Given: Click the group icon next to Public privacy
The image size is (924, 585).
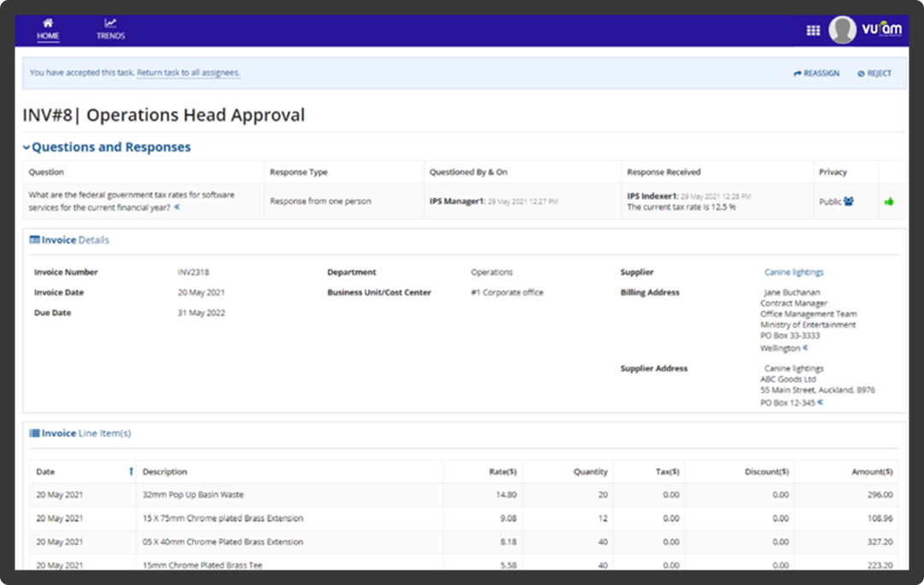Looking at the screenshot, I should 848,202.
